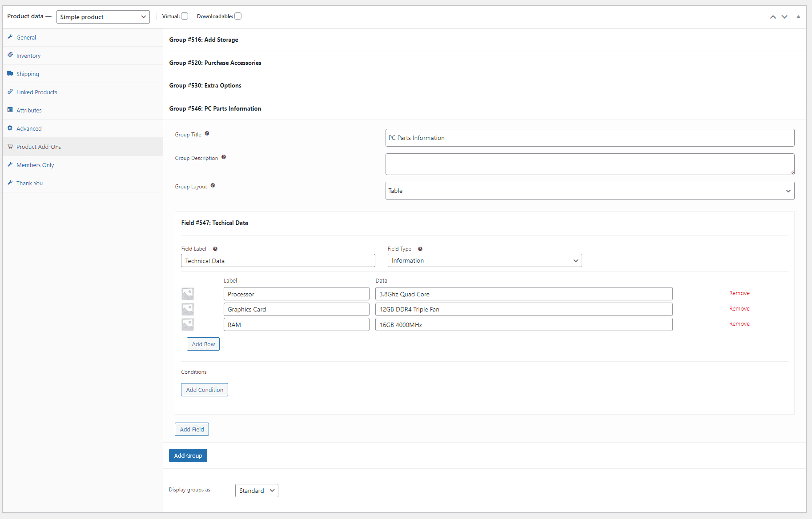Focus the Group Title input field

coord(590,138)
